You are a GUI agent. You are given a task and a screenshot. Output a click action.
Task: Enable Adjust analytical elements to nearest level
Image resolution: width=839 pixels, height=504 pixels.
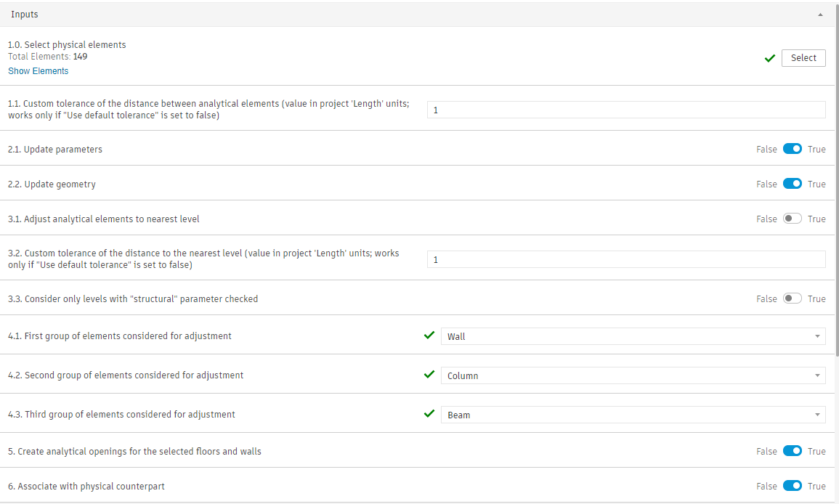coord(792,219)
